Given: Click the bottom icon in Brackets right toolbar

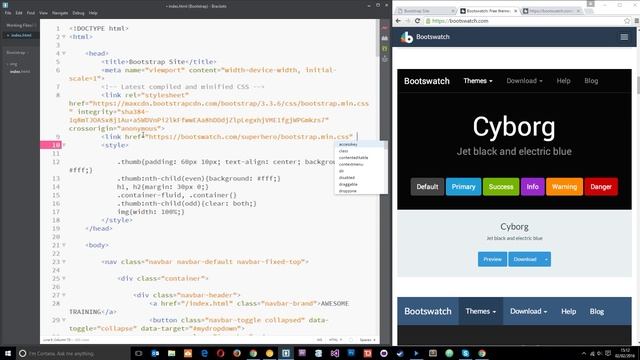Looking at the screenshot, I should click(384, 59).
